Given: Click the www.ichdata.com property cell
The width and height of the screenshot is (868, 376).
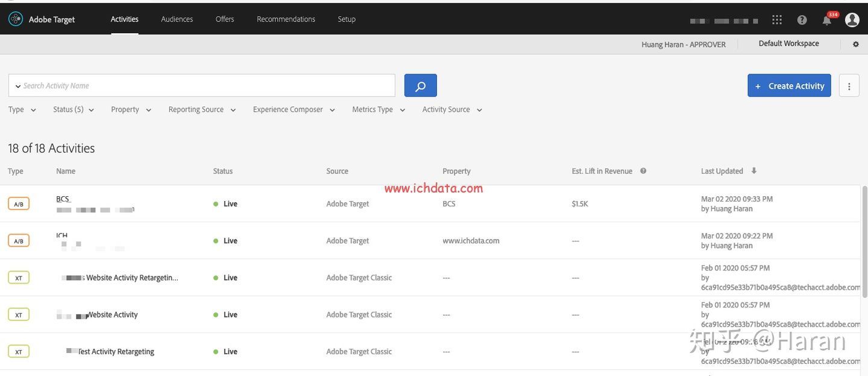Looking at the screenshot, I should pyautogui.click(x=471, y=241).
